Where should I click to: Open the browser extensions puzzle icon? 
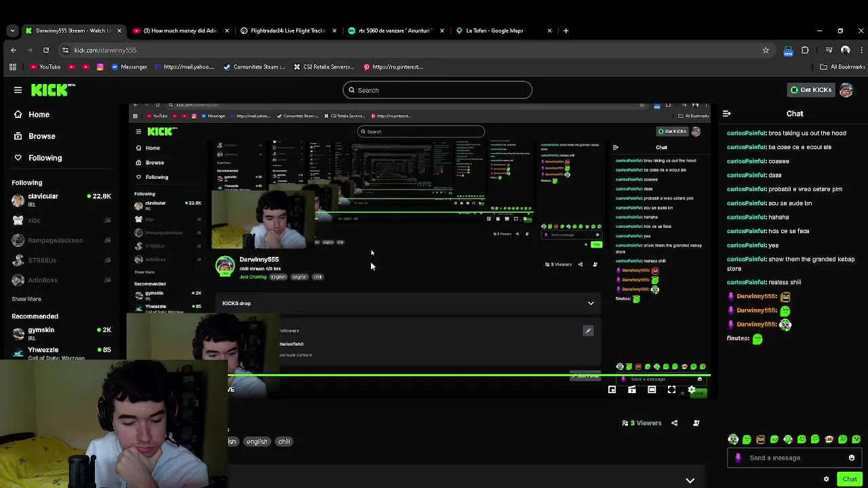[805, 50]
